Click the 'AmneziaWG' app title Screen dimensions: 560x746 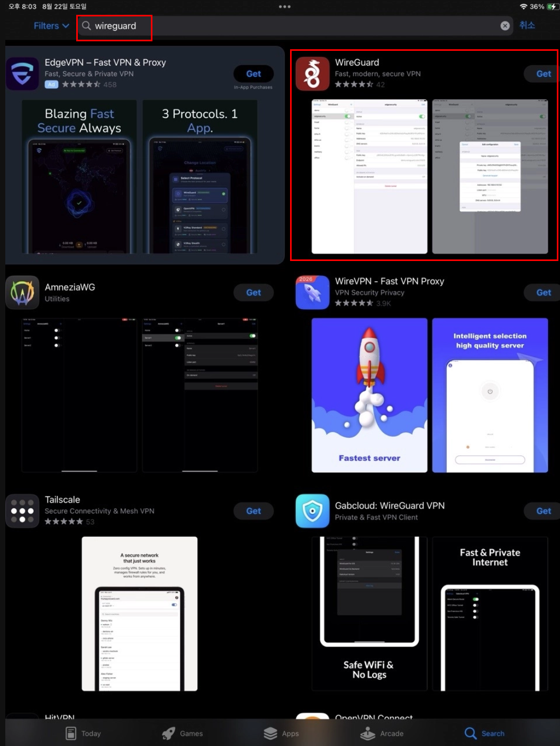point(70,287)
